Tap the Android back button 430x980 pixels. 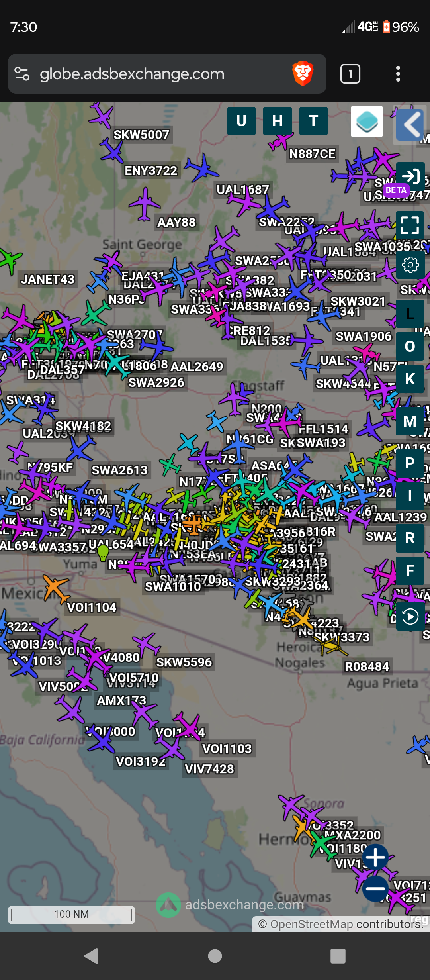click(x=92, y=956)
